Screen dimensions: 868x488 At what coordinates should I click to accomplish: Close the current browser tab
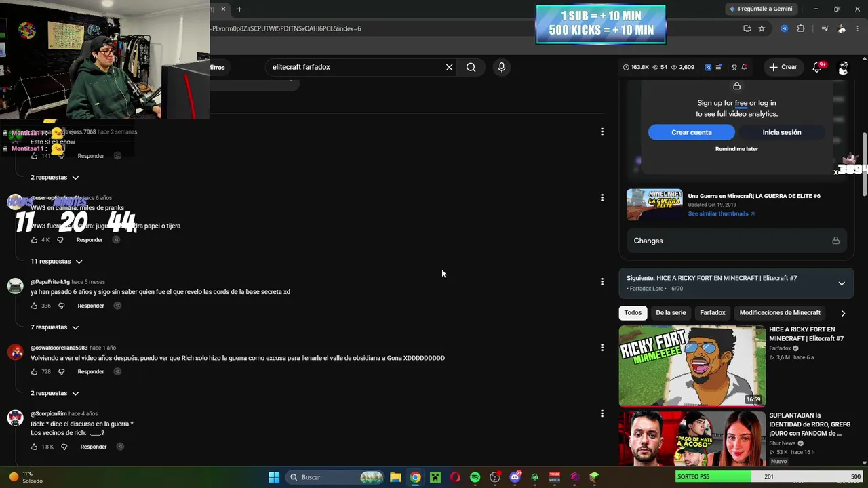(223, 9)
